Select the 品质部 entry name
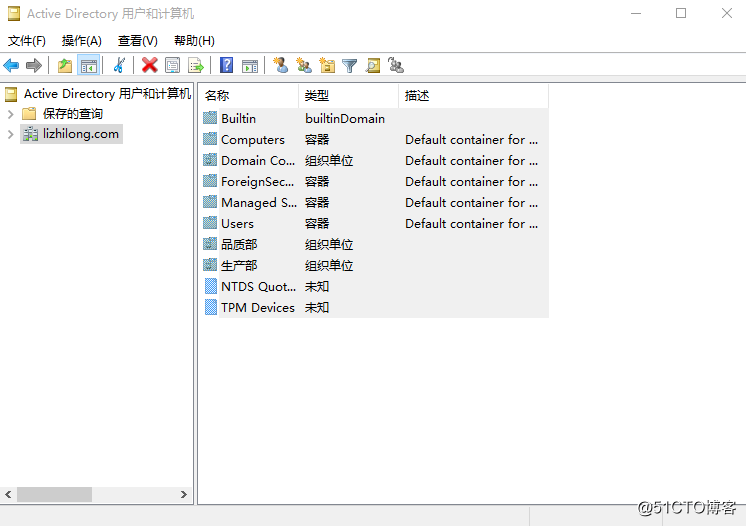Viewport: 746px width, 526px height. 239,244
